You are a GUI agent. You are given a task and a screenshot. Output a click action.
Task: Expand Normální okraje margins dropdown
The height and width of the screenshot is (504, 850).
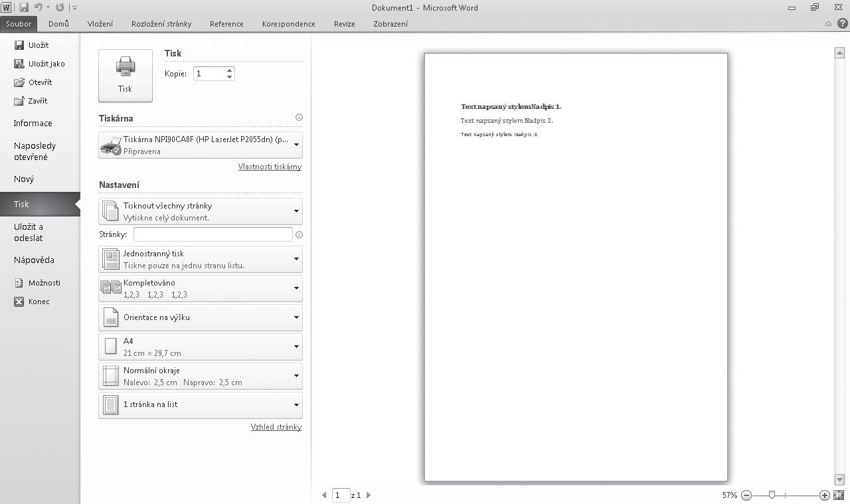[201, 376]
